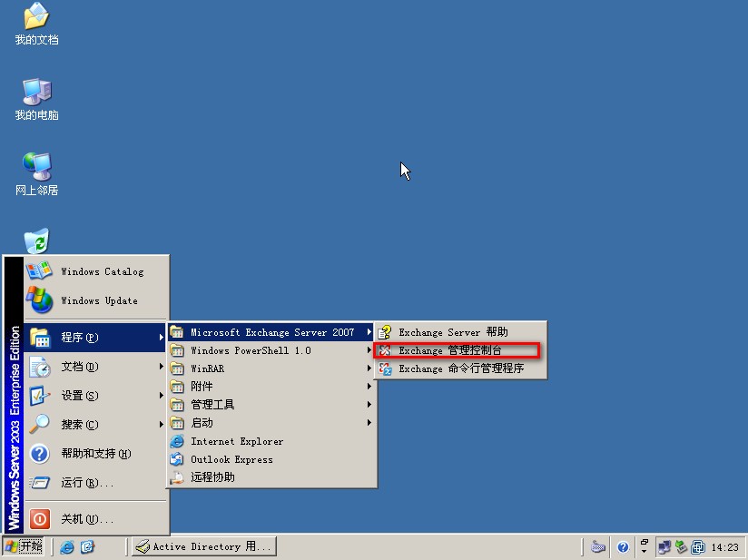Click the 设置(S) settings icon
748x560 pixels.
click(x=40, y=396)
